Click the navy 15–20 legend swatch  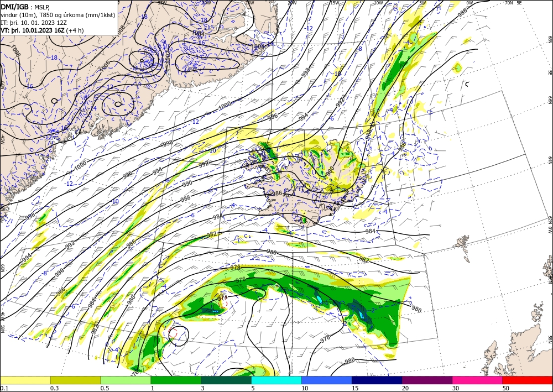[377, 380]
